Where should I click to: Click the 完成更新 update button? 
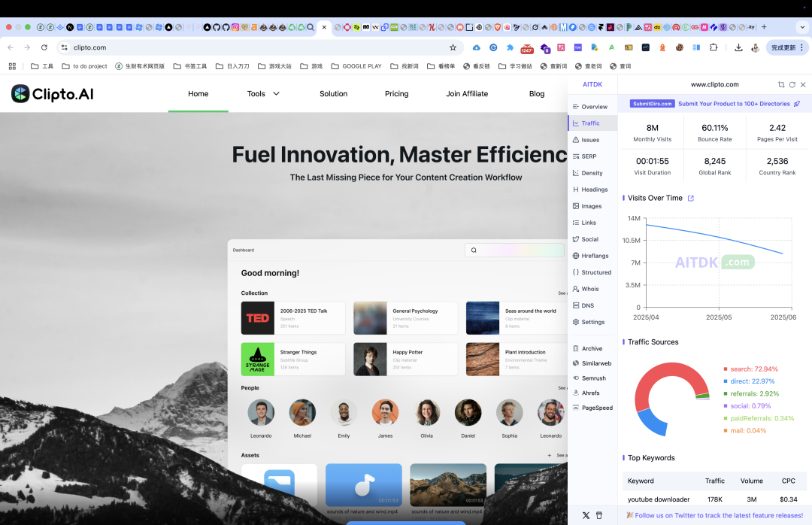coord(787,47)
